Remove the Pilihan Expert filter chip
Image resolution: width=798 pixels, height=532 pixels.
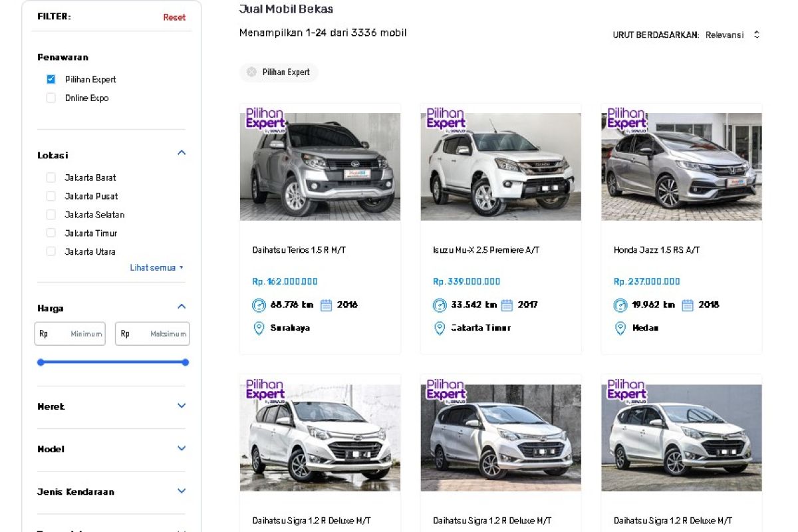pyautogui.click(x=251, y=72)
